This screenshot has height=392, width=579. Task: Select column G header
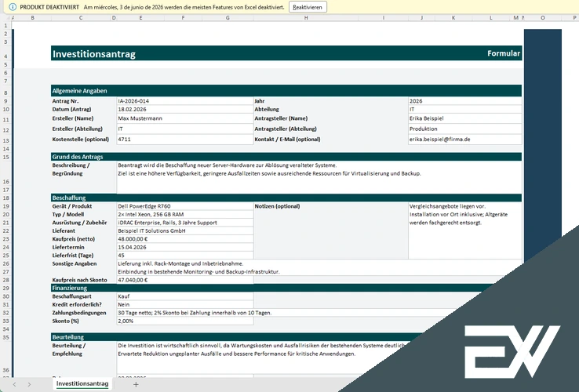point(228,18)
